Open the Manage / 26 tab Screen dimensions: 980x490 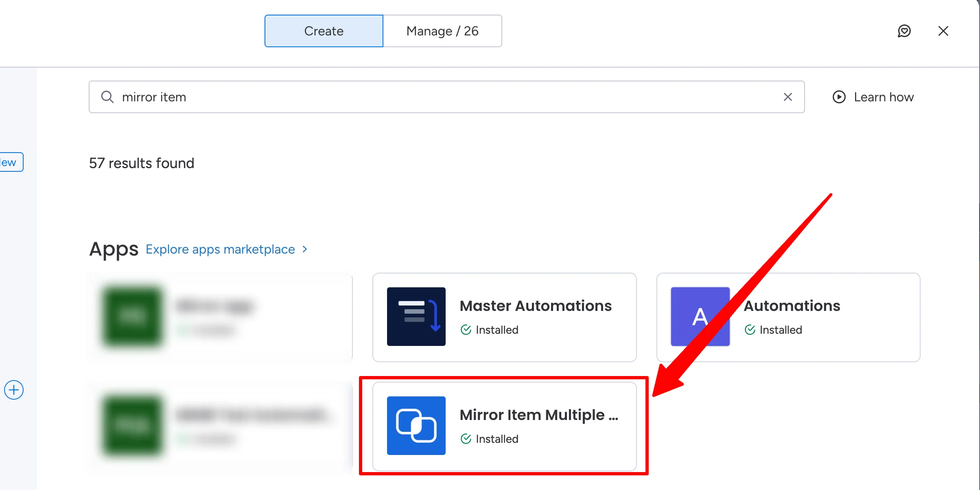442,31
